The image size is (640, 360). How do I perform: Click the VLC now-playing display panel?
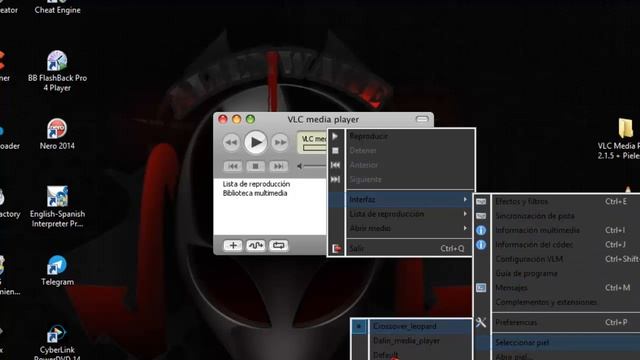[312, 143]
